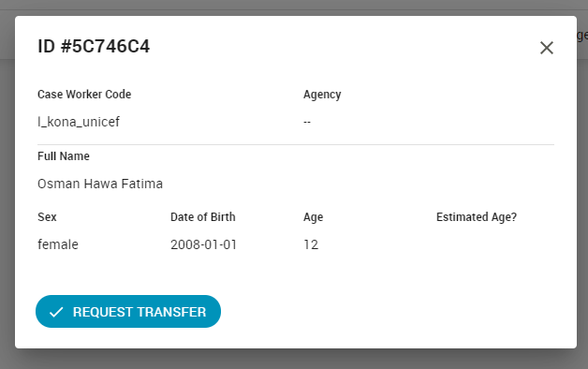The width and height of the screenshot is (588, 369).
Task: Click the empty Agency value dashes
Action: (307, 123)
